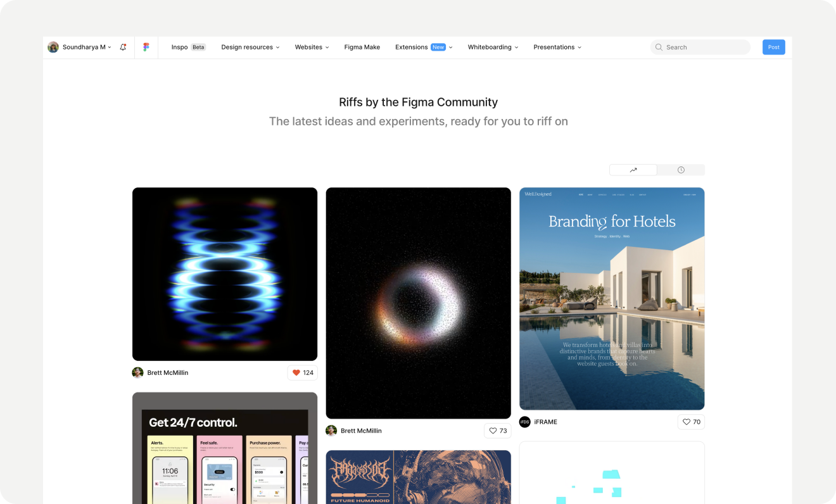This screenshot has width=836, height=504.
Task: Open the particle ring riff thumbnail
Action: pyautogui.click(x=418, y=303)
